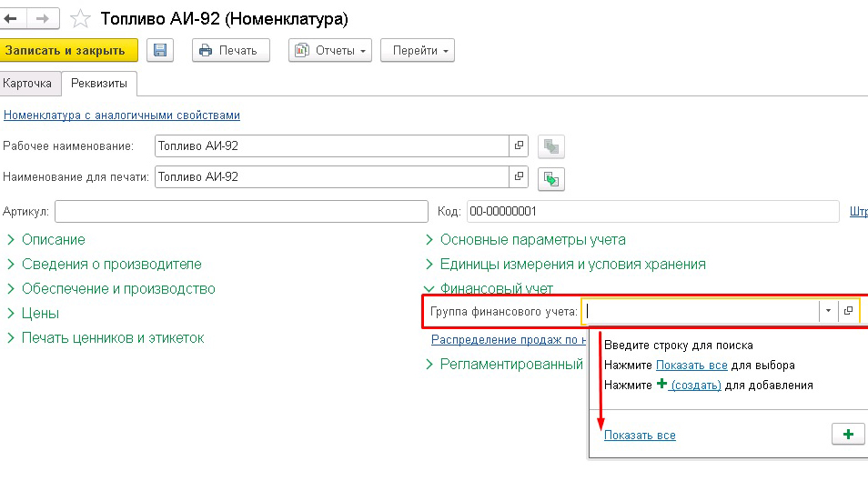Click the back navigation arrow
The height and width of the screenshot is (491, 868).
click(x=12, y=18)
